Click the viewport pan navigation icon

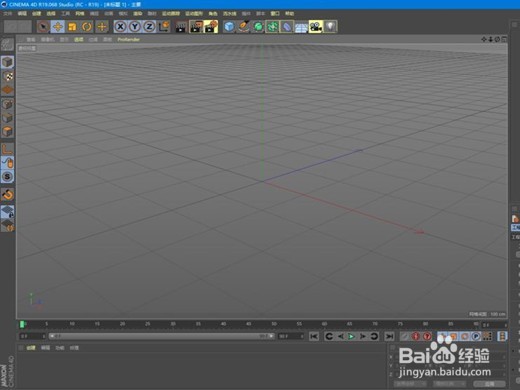tap(484, 39)
